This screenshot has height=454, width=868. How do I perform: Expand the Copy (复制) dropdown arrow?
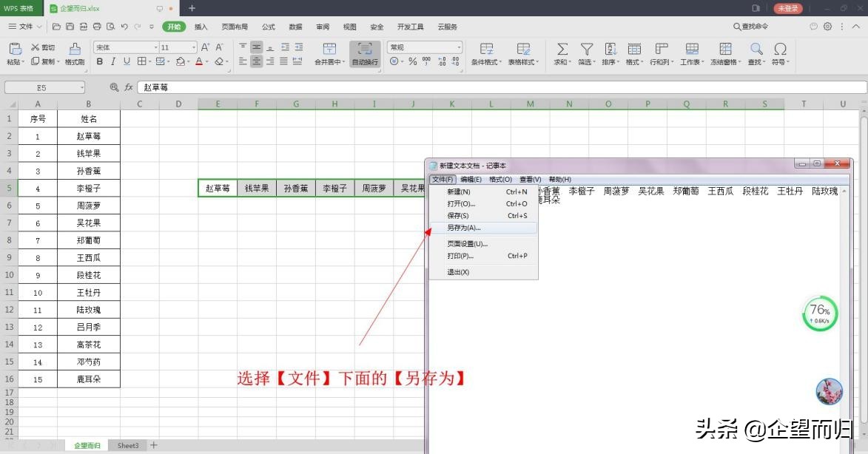tap(57, 61)
